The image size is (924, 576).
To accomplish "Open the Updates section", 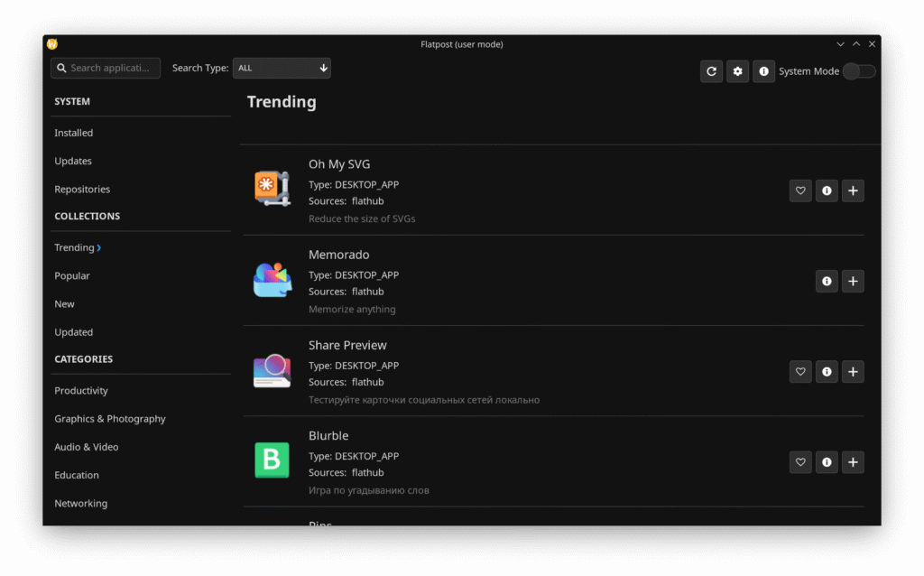I will pyautogui.click(x=73, y=161).
